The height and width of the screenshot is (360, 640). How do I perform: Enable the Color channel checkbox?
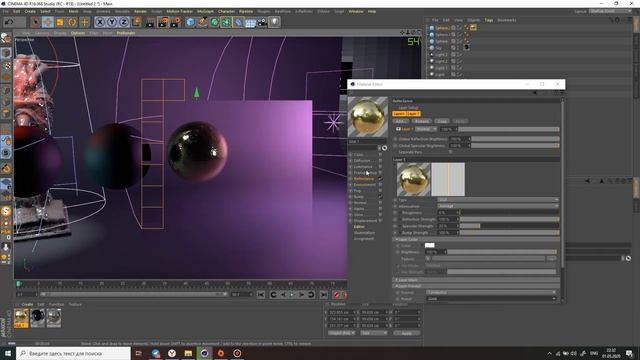click(380, 155)
